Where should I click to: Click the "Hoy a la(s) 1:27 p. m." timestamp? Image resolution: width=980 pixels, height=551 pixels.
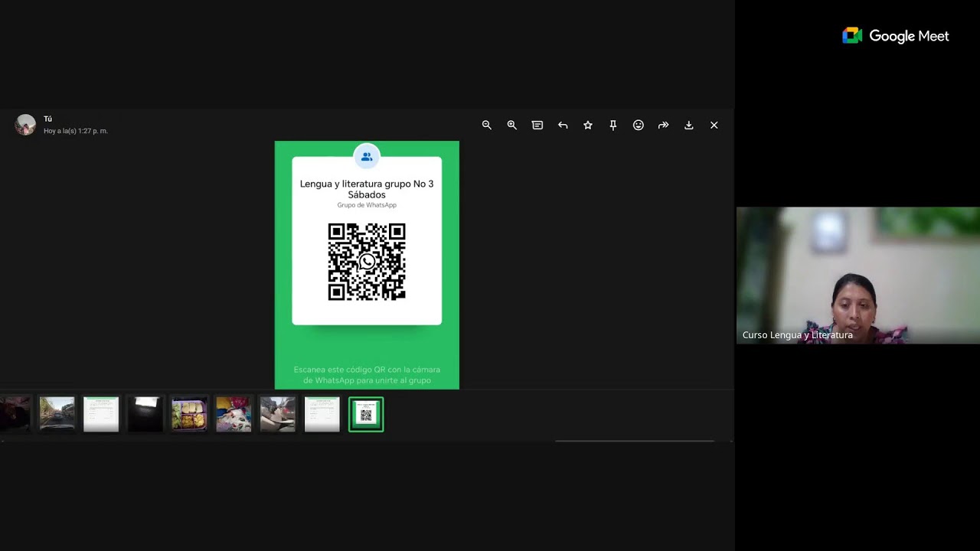(76, 131)
